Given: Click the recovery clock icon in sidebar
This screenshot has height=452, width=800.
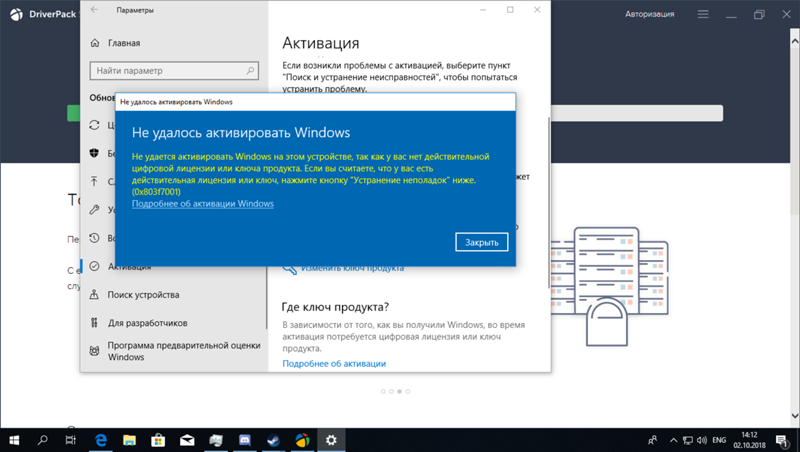Looking at the screenshot, I should [x=94, y=238].
